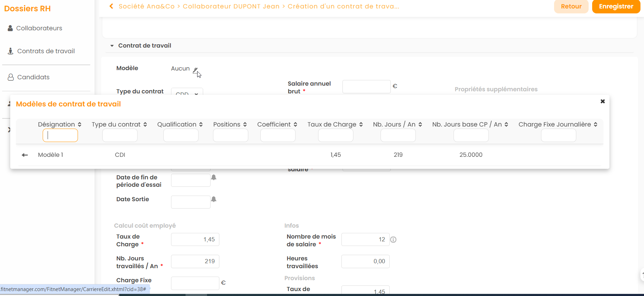
Task: Click the bell icon for trial period end date
Action: 214,178
